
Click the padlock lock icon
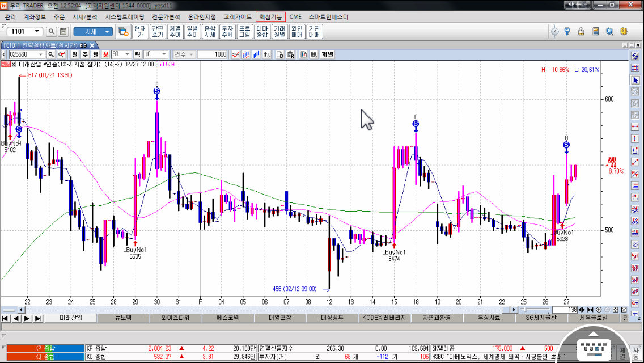pyautogui.click(x=581, y=32)
